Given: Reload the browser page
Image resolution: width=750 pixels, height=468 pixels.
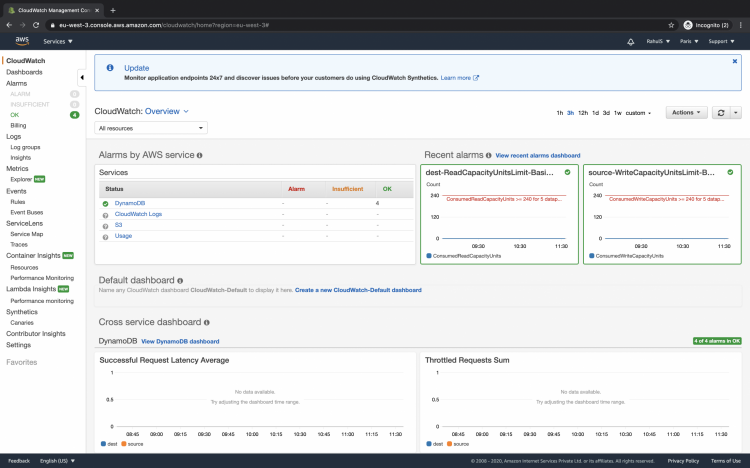Looking at the screenshot, I should (x=36, y=25).
